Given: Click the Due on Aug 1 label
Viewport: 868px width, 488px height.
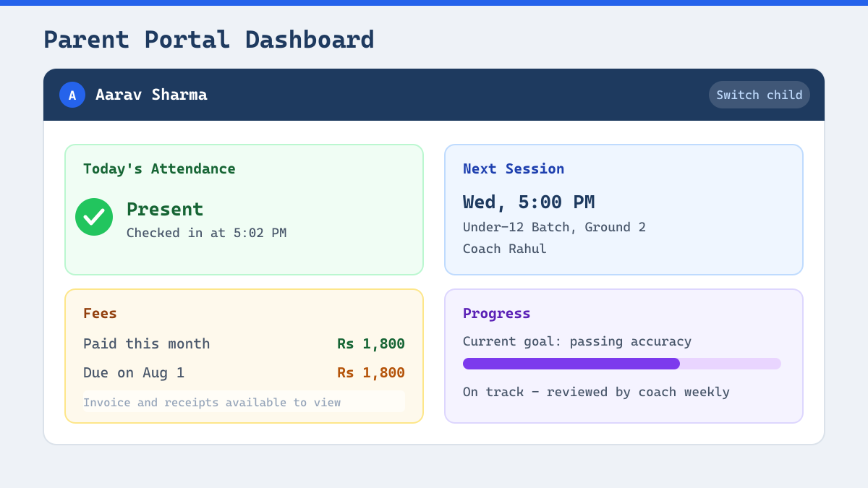Looking at the screenshot, I should coord(134,372).
